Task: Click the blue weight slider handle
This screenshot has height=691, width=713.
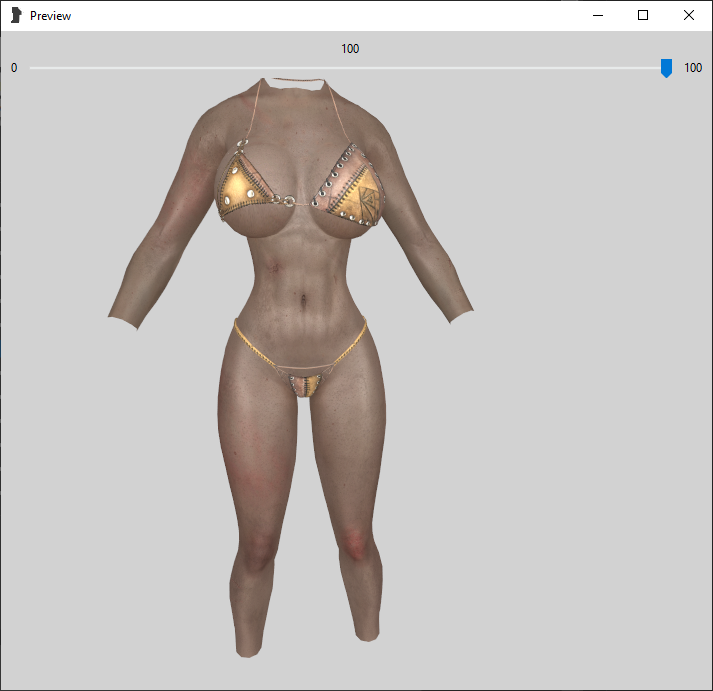Action: pyautogui.click(x=666, y=68)
